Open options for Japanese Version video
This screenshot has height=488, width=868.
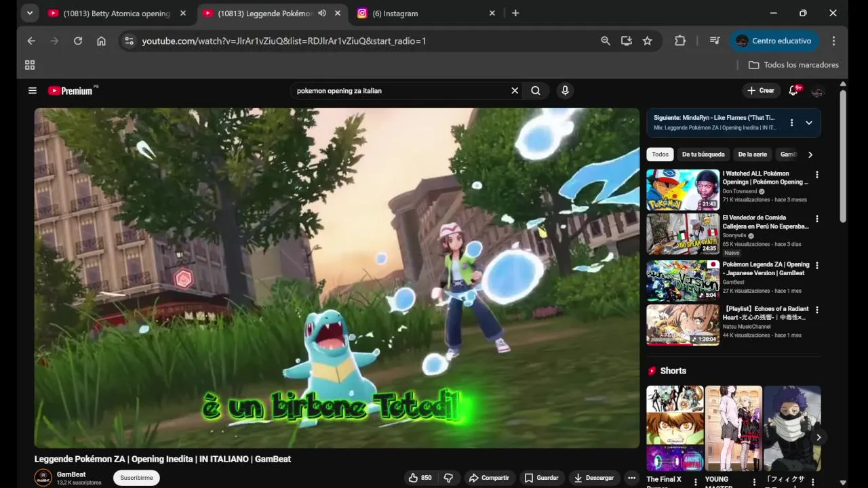(816, 266)
